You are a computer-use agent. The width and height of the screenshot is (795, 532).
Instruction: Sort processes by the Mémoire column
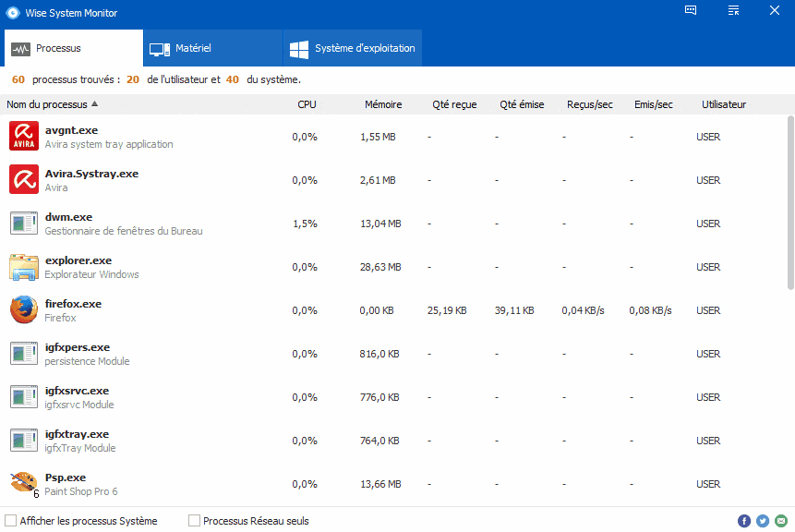tap(383, 104)
